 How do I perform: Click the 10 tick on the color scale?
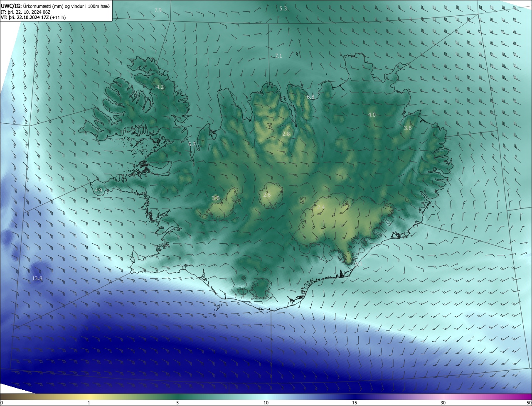point(266,403)
